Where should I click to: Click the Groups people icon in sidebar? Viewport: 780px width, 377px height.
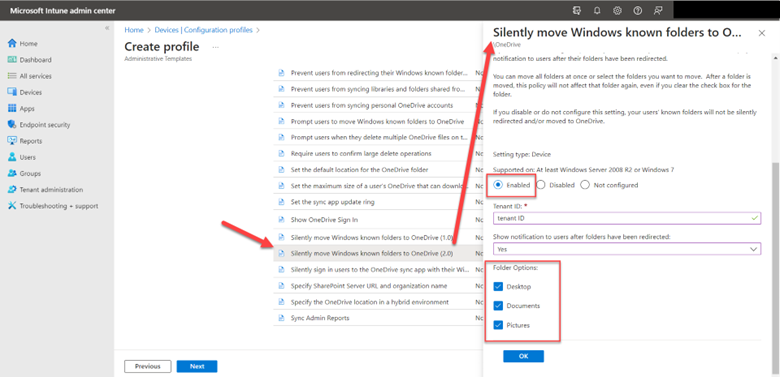pos(12,174)
